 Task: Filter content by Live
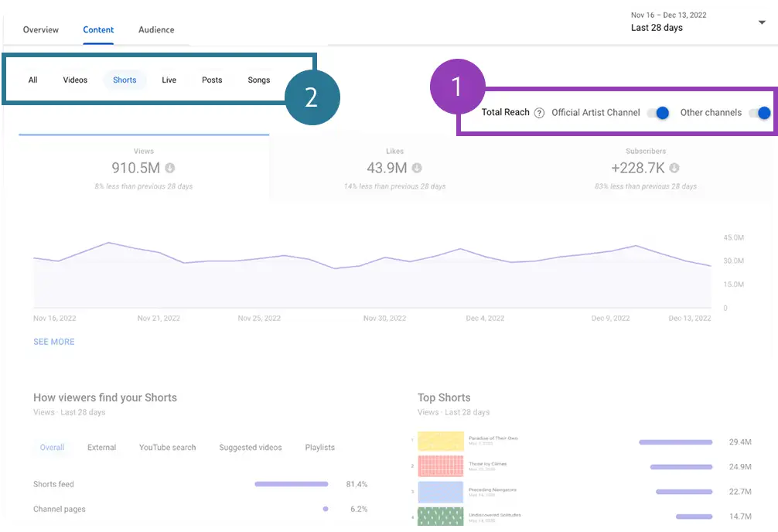click(169, 80)
